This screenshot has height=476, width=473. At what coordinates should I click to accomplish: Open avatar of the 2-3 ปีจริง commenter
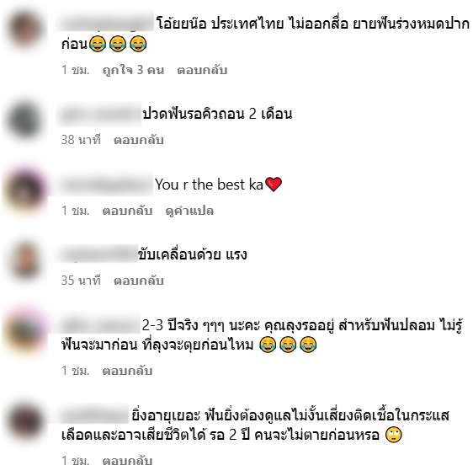click(x=25, y=331)
